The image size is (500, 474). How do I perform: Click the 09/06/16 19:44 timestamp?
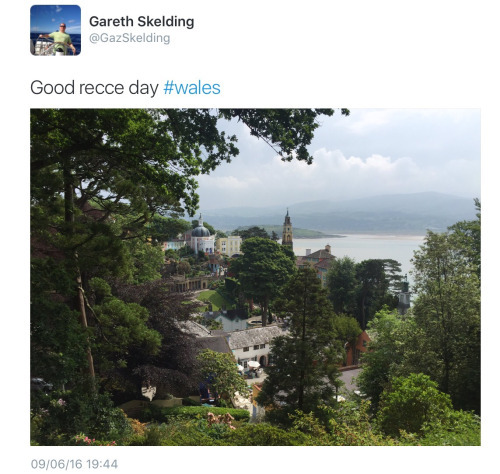click(x=74, y=464)
